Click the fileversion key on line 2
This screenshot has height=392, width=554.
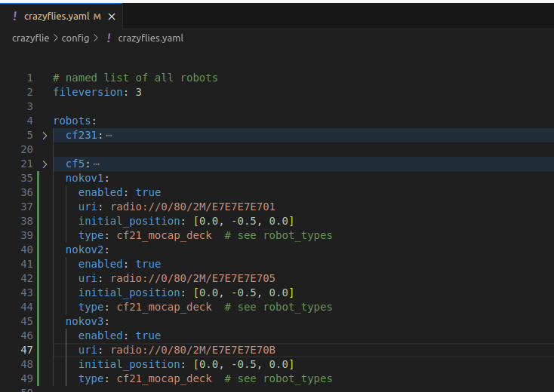88,92
